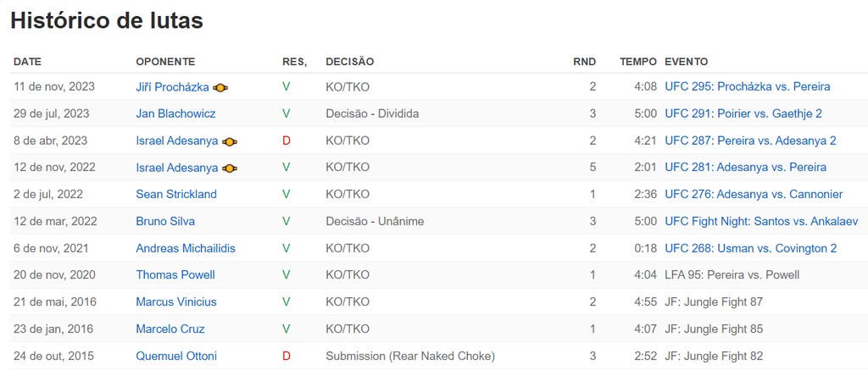Open Bruno Silva fighter page
Viewport: 868px width, 376px height.
pyautogui.click(x=165, y=221)
